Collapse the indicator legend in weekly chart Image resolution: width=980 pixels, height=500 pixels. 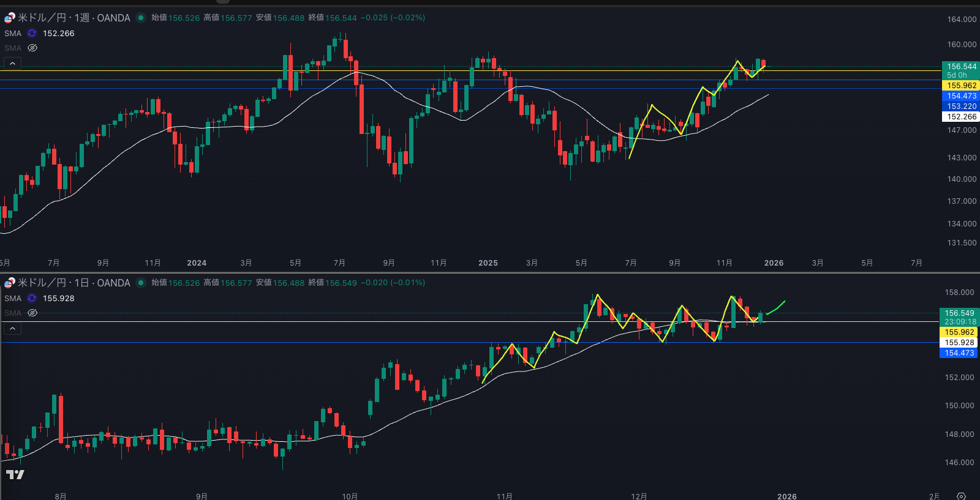click(x=12, y=63)
